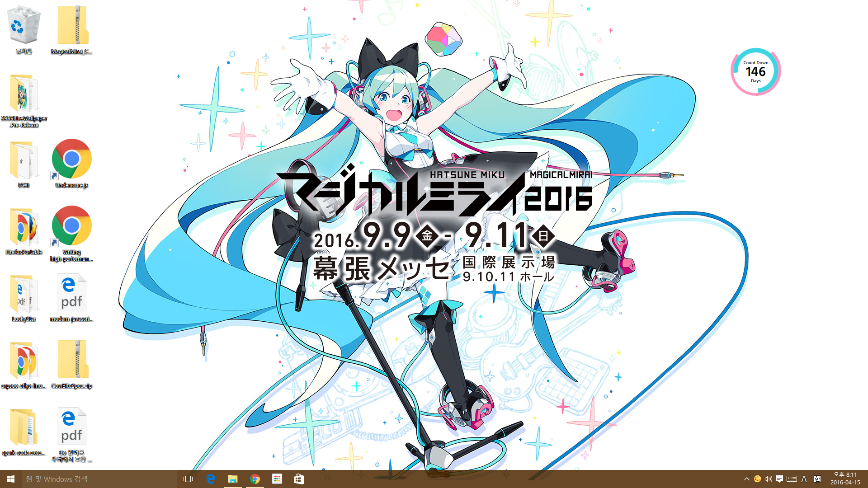Click the Chrome taskbar icon
The width and height of the screenshot is (868, 488).
(x=255, y=479)
